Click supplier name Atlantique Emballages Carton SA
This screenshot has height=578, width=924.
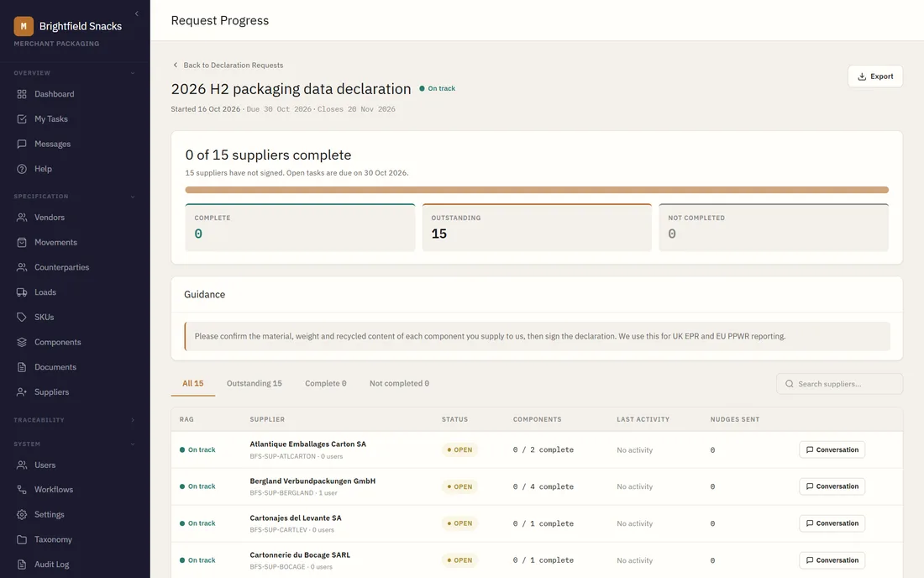tap(307, 444)
